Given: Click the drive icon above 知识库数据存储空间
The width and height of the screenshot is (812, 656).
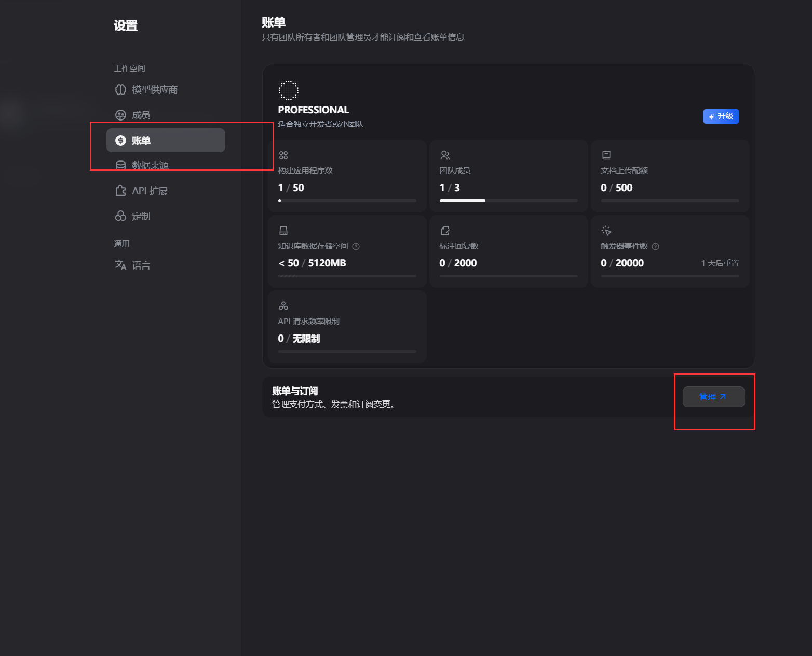Looking at the screenshot, I should tap(283, 231).
